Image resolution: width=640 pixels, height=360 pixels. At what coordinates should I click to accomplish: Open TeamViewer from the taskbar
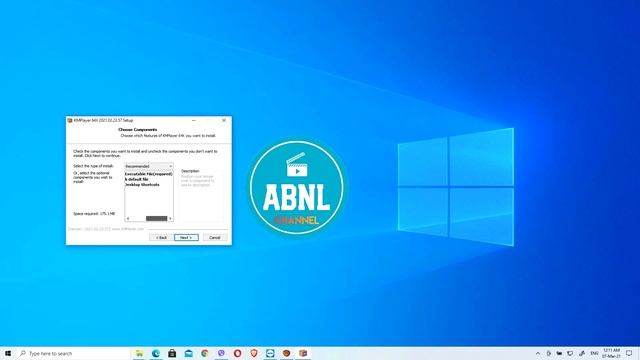click(x=270, y=353)
